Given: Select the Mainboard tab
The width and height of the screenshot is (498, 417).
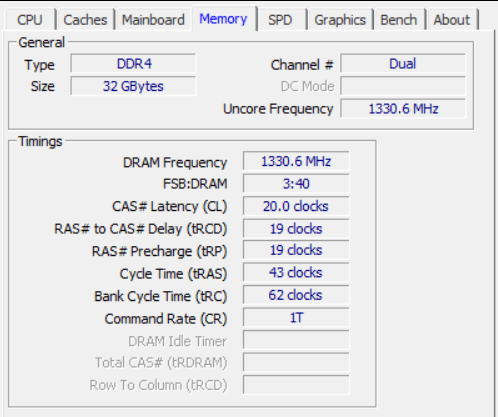Looking at the screenshot, I should [x=153, y=20].
